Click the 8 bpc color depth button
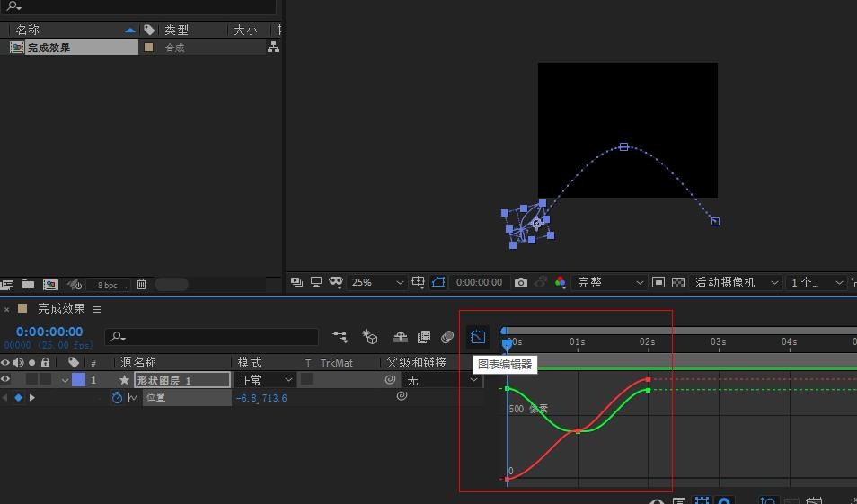857x504 pixels. (108, 285)
